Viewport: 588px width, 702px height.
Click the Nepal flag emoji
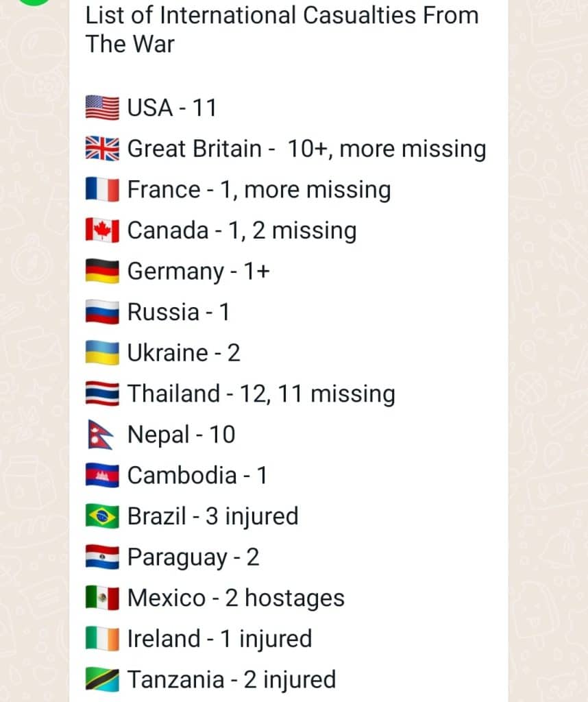point(101,434)
